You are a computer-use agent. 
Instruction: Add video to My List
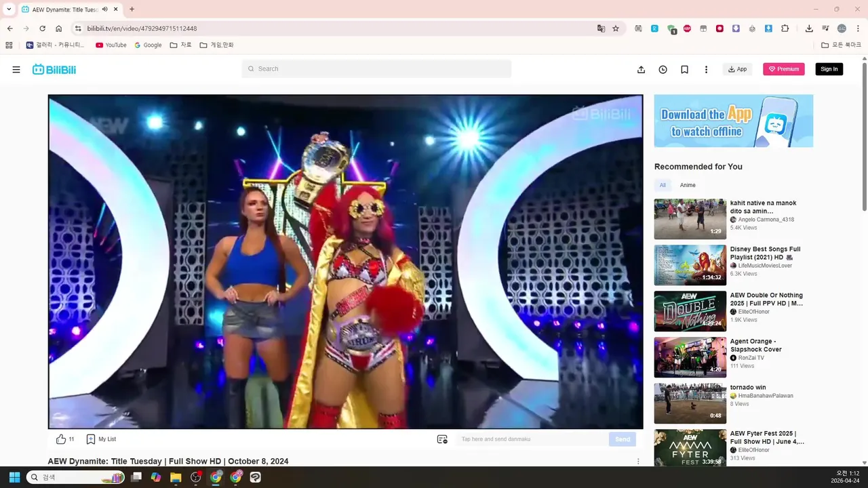tap(101, 439)
